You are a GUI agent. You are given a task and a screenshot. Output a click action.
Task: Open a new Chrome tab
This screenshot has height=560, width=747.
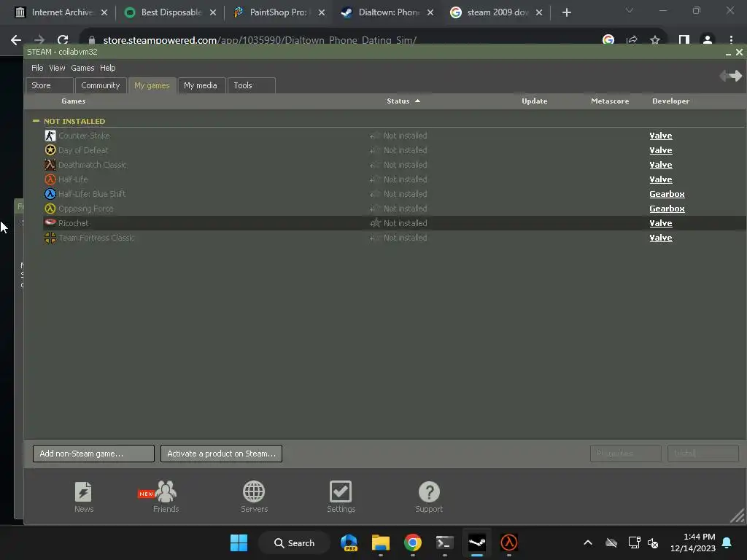pyautogui.click(x=566, y=12)
